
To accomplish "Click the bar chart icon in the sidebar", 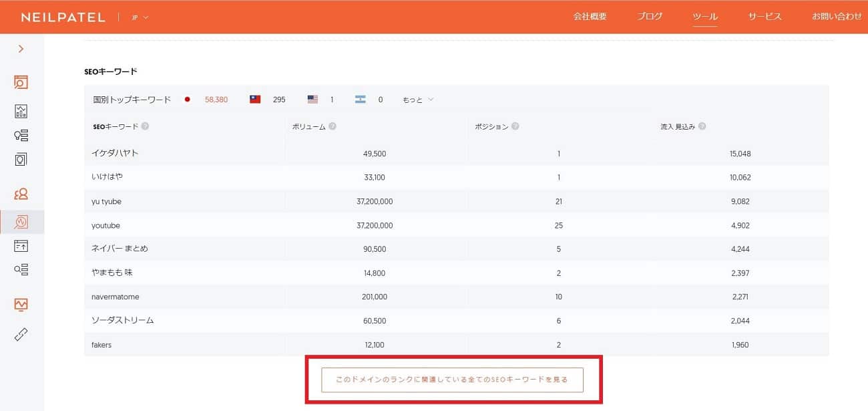I will (21, 112).
